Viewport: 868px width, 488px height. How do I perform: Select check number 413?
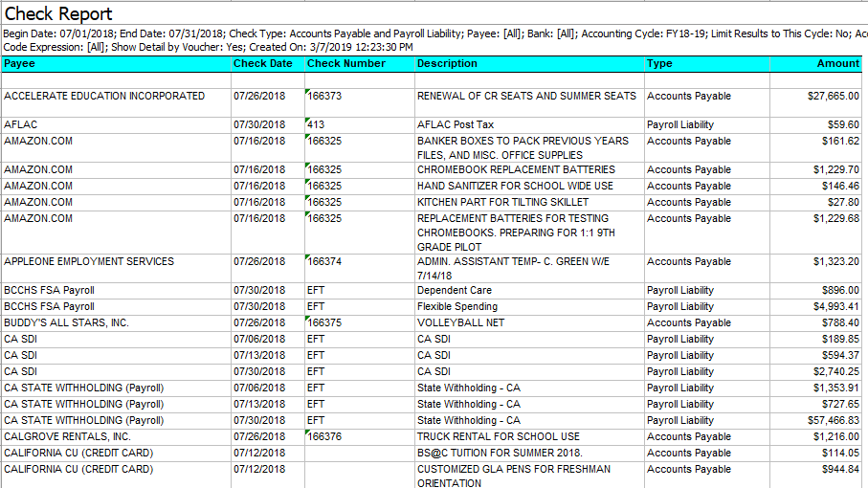316,125
